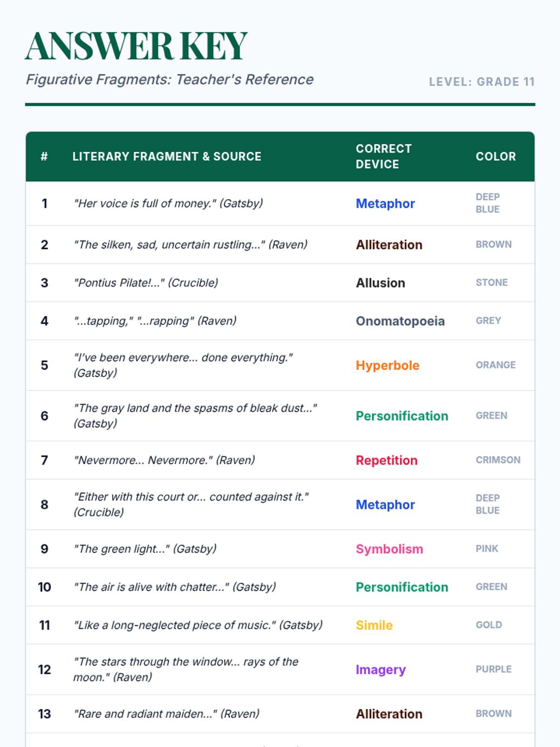Select the crimson Repetition label
Image resolution: width=560 pixels, height=747 pixels.
386,460
